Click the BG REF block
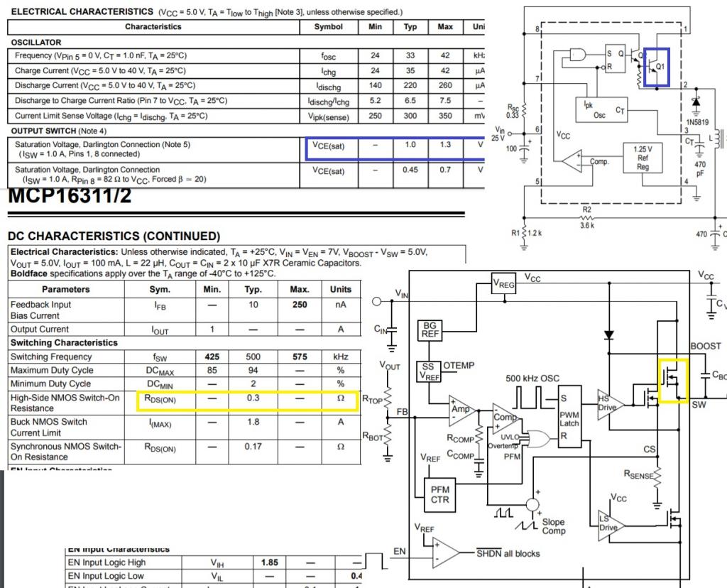The height and width of the screenshot is (588, 727). (430, 330)
